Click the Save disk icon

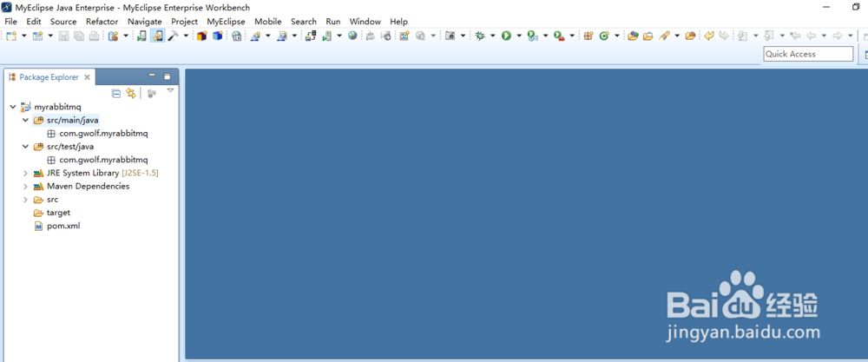(63, 36)
